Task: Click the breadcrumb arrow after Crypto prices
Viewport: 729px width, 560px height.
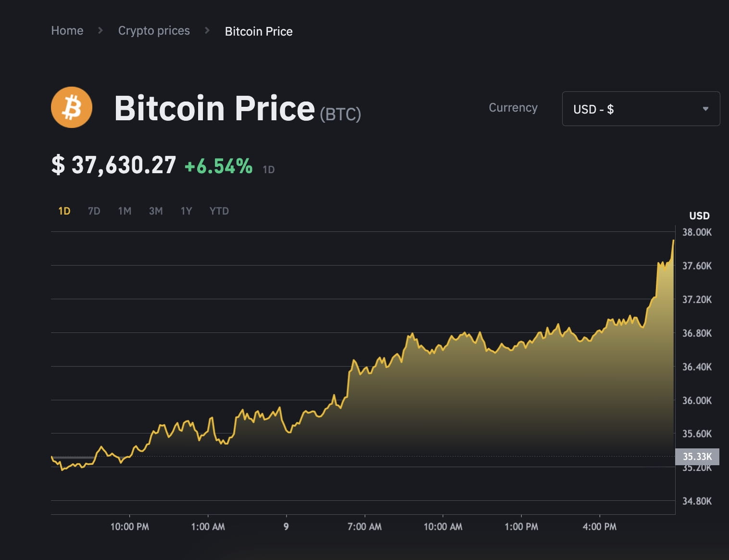Action: point(207,30)
